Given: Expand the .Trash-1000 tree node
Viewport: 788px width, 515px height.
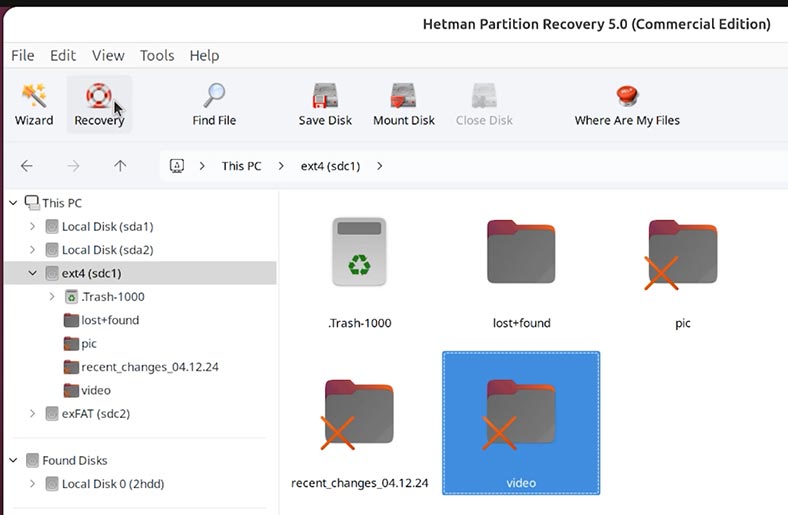Looking at the screenshot, I should 52,297.
